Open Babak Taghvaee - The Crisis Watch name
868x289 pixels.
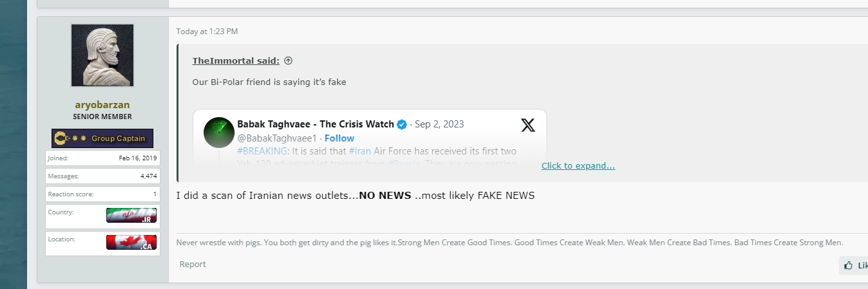click(x=315, y=125)
